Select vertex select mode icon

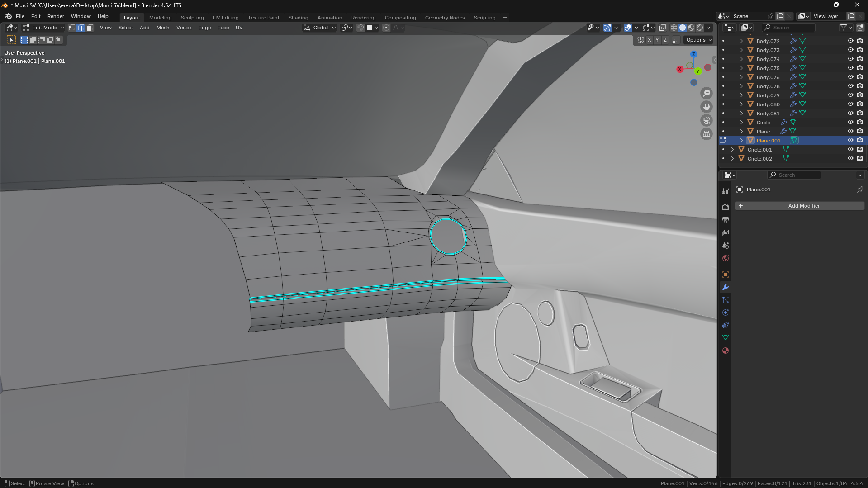click(72, 28)
